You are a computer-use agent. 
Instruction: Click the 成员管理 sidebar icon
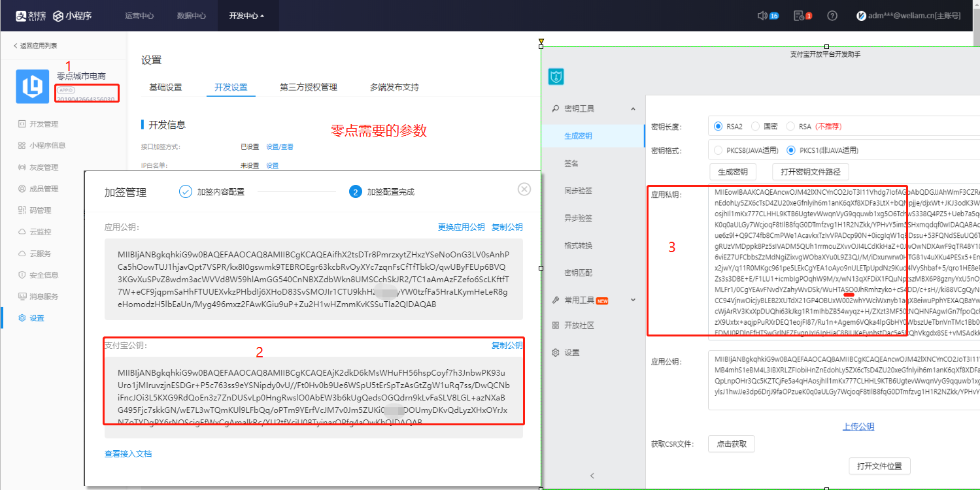coord(22,188)
